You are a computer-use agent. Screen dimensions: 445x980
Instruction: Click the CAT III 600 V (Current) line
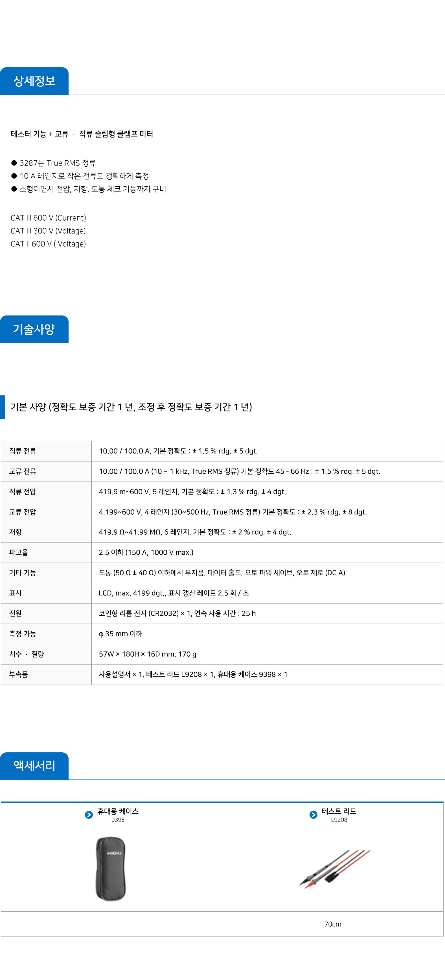coord(48,218)
